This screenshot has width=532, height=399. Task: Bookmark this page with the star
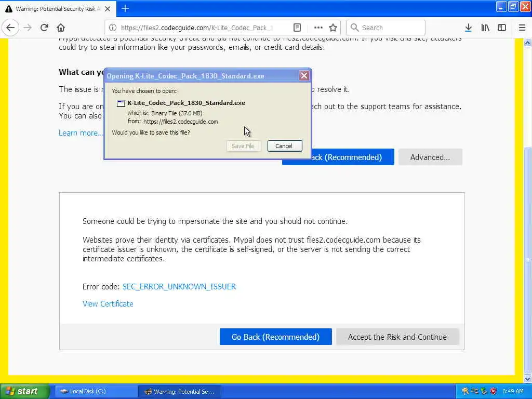coord(333,28)
